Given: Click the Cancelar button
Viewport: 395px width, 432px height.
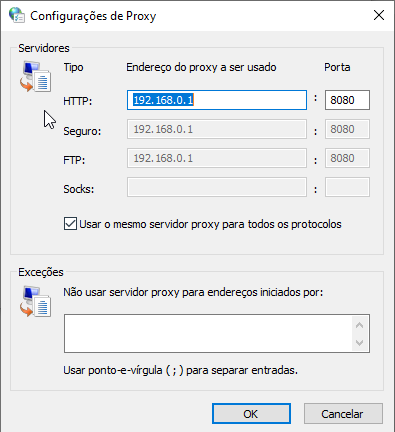Looking at the screenshot, I should point(343,414).
